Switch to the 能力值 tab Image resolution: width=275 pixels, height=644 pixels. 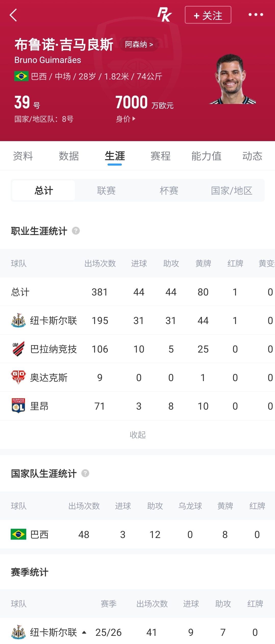[x=206, y=156]
